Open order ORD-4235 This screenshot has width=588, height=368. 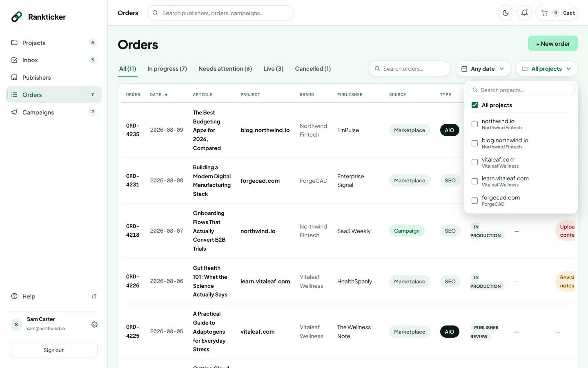pyautogui.click(x=133, y=130)
